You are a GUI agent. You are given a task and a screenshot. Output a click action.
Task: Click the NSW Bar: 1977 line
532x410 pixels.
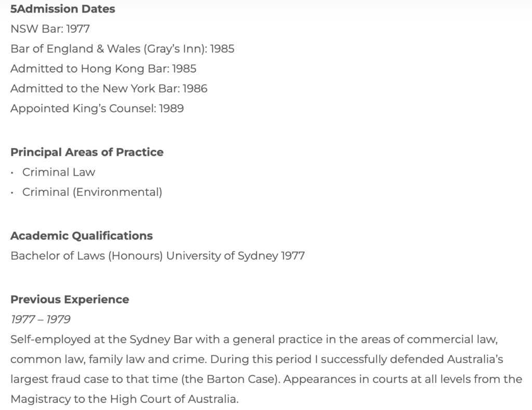tap(50, 29)
